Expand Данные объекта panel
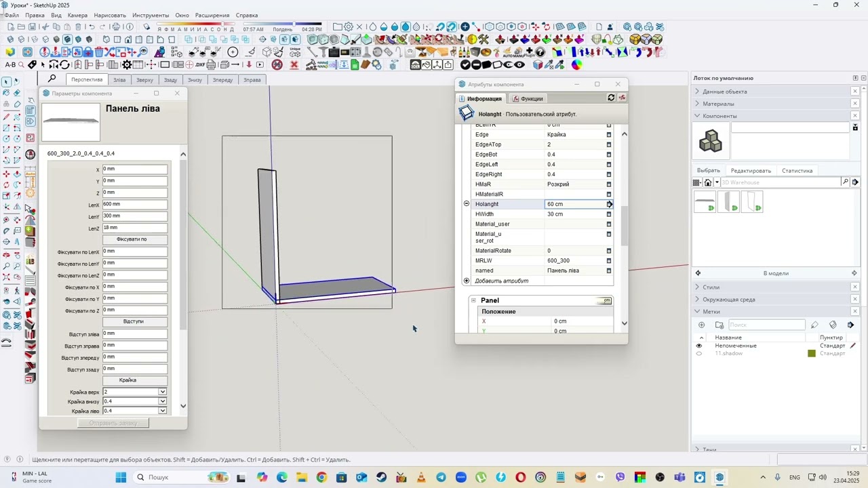 pyautogui.click(x=697, y=91)
